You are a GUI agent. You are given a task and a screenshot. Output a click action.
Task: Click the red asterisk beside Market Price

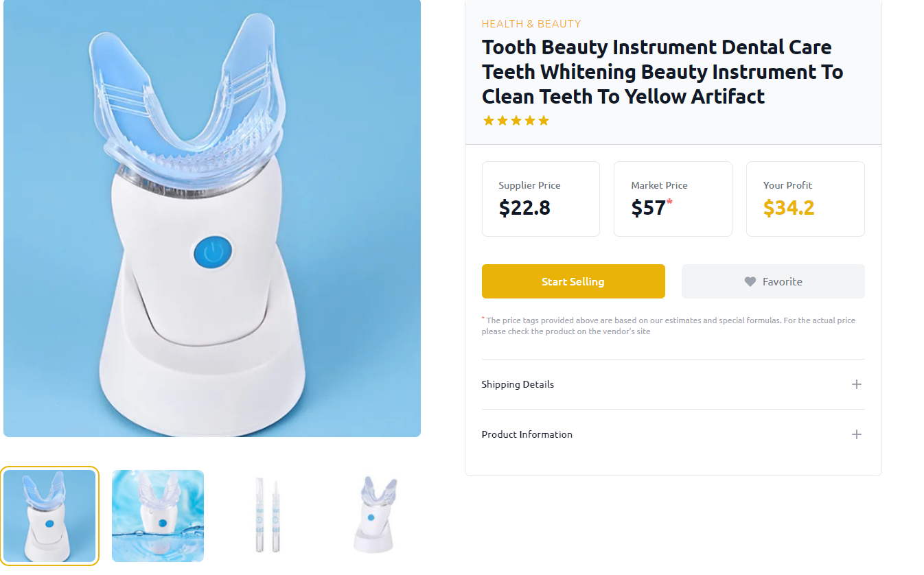[669, 202]
